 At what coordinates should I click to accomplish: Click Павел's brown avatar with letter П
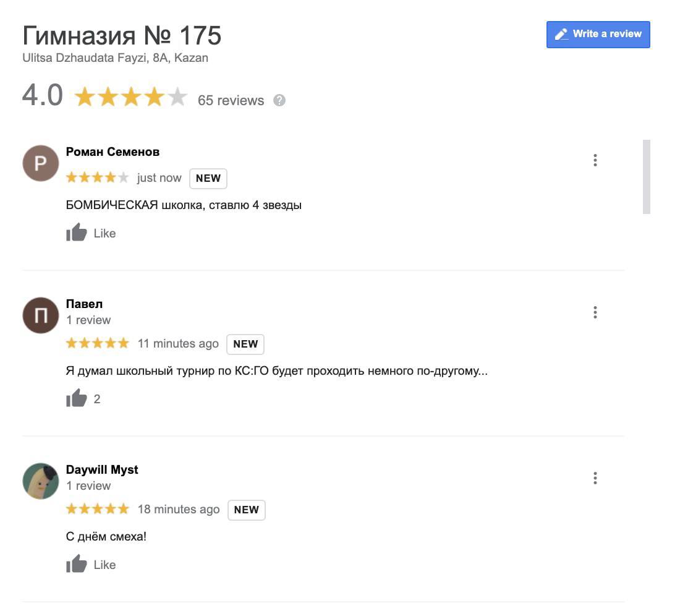click(41, 315)
